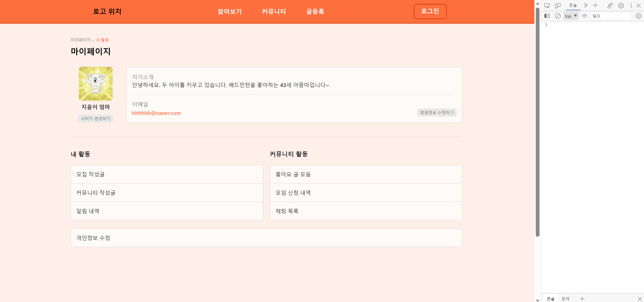This screenshot has height=302, width=644.
Task: Open DevTools settings gear
Action: (621, 5)
